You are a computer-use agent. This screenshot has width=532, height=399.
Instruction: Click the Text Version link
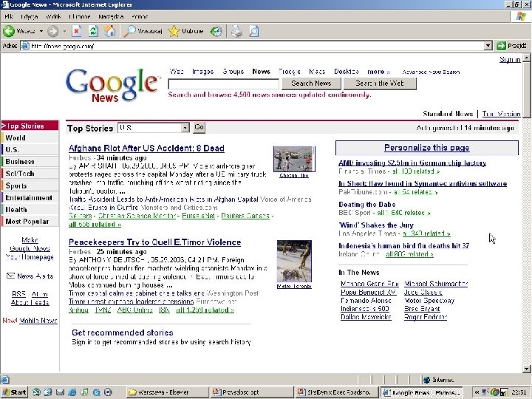(x=501, y=114)
